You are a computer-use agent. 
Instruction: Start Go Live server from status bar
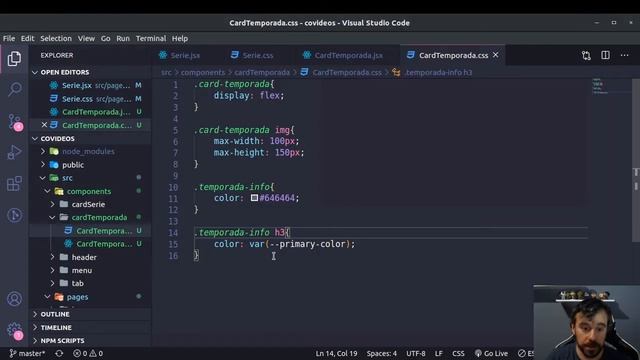pyautogui.click(x=491, y=353)
